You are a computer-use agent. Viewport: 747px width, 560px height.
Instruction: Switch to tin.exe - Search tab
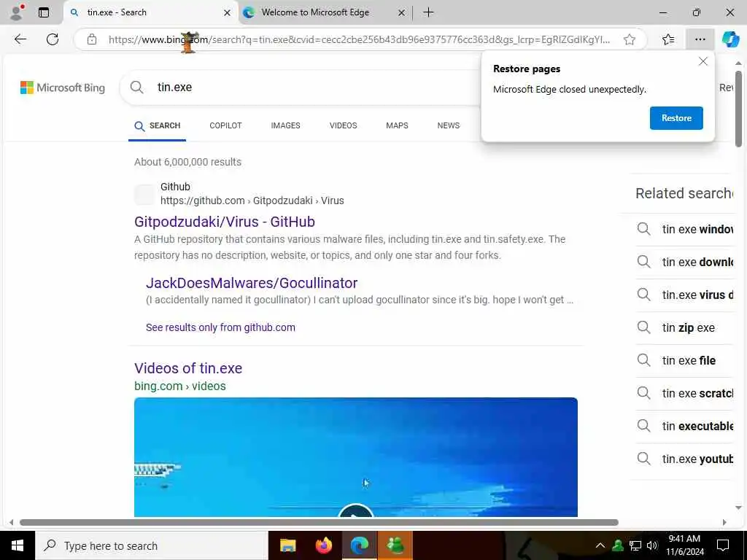click(x=150, y=13)
